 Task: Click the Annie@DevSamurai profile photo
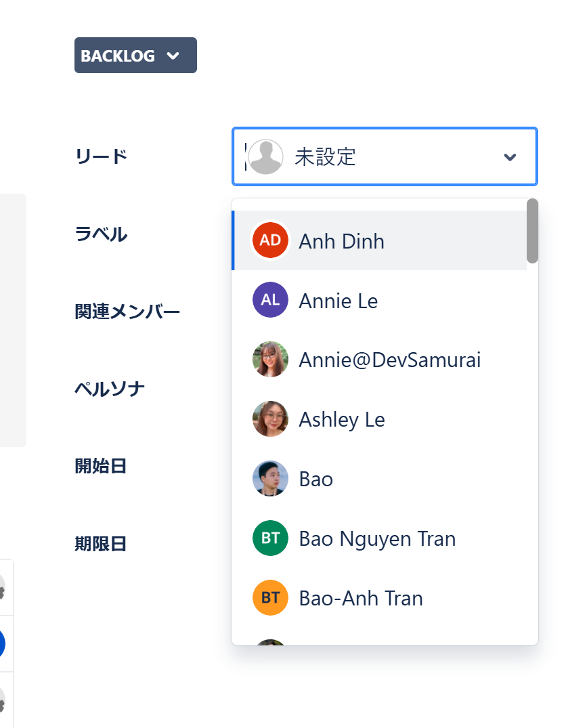(270, 360)
